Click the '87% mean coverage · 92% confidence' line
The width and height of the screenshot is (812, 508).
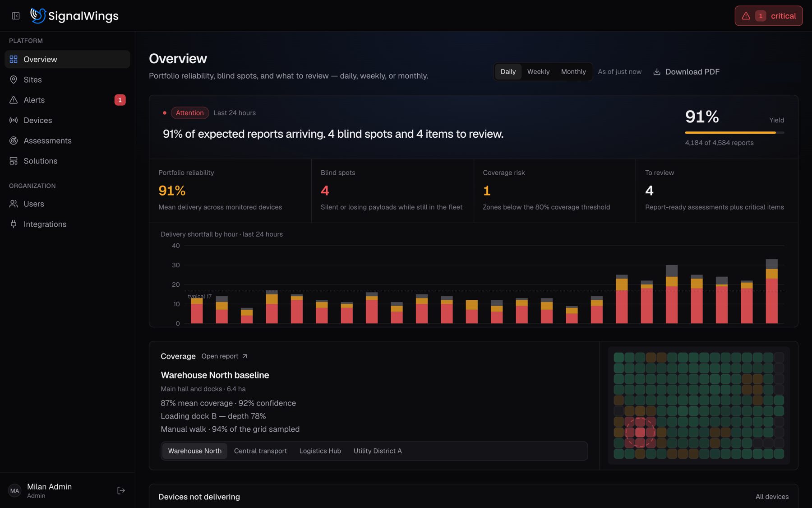228,403
